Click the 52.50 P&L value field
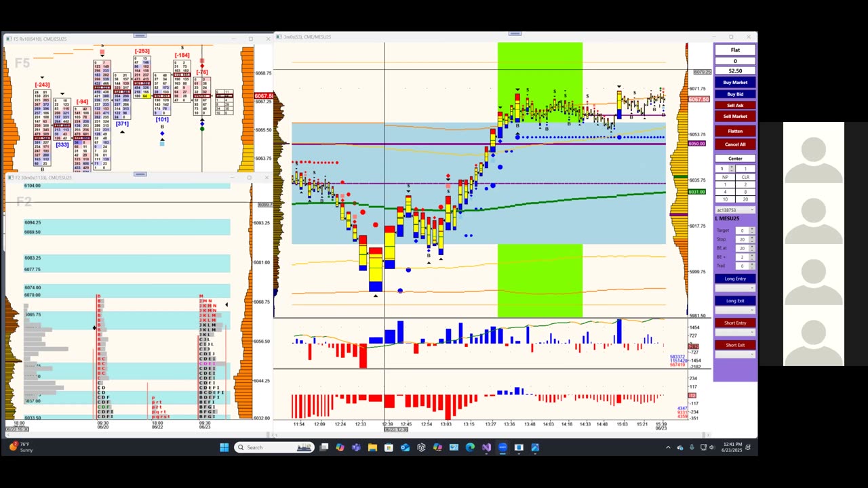868x488 pixels. [x=735, y=70]
